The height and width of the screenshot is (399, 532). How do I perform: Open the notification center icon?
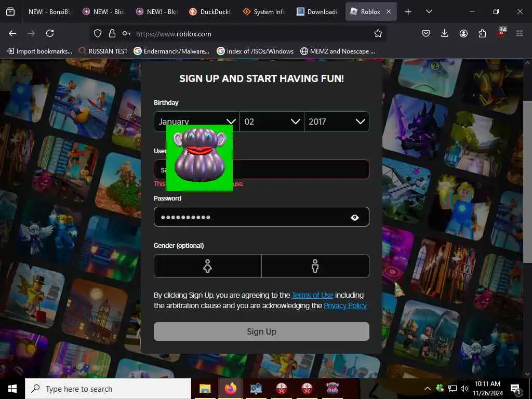(x=515, y=389)
